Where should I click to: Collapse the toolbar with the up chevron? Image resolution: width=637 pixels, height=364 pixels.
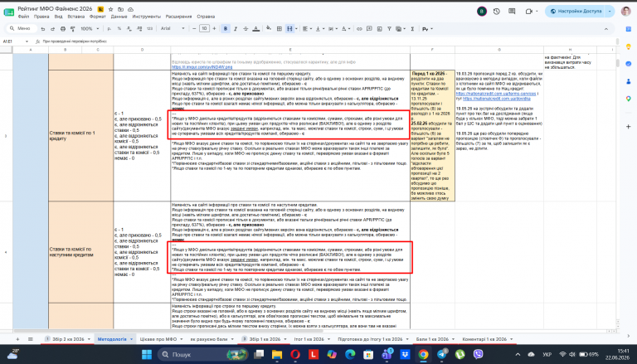(606, 29)
